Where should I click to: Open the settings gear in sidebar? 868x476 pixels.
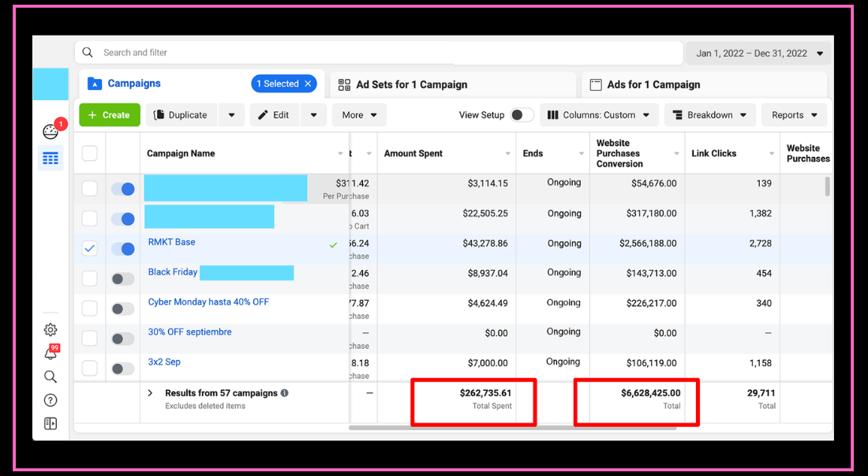click(51, 330)
